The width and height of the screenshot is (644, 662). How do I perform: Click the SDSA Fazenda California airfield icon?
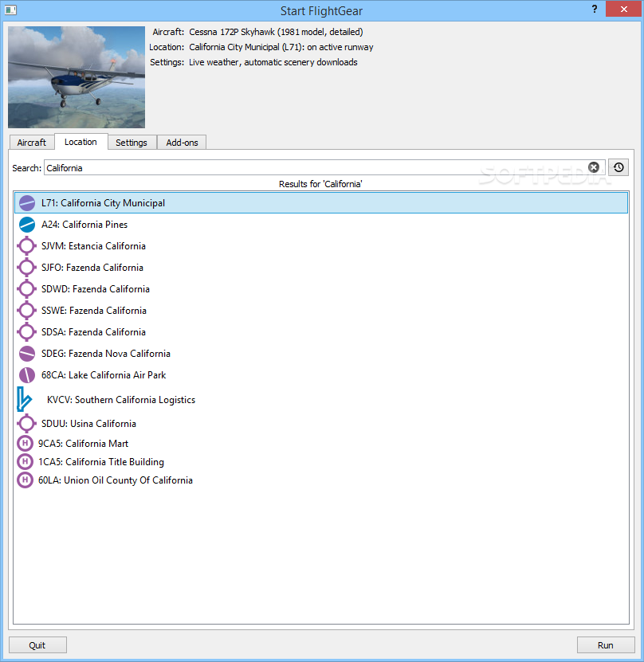tap(26, 332)
